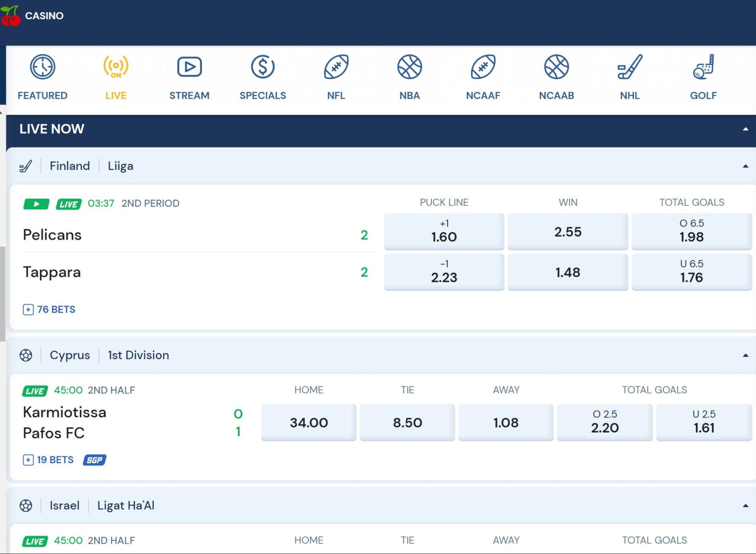Viewport: 756px width, 554px height.
Task: Click the hockey icon beside Finland
Action: coord(26,166)
